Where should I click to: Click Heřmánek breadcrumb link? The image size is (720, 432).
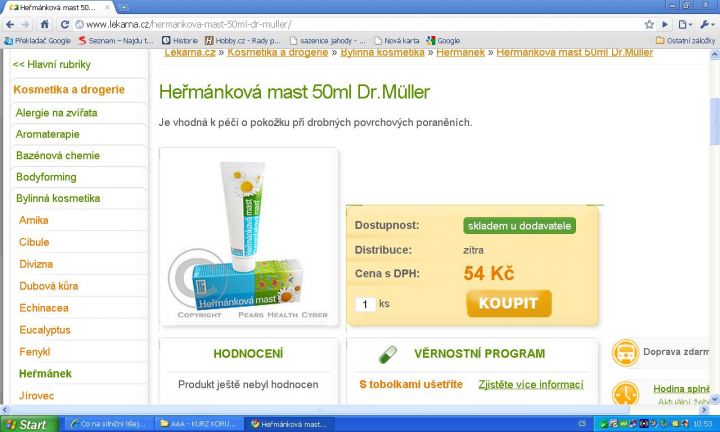tap(461, 52)
